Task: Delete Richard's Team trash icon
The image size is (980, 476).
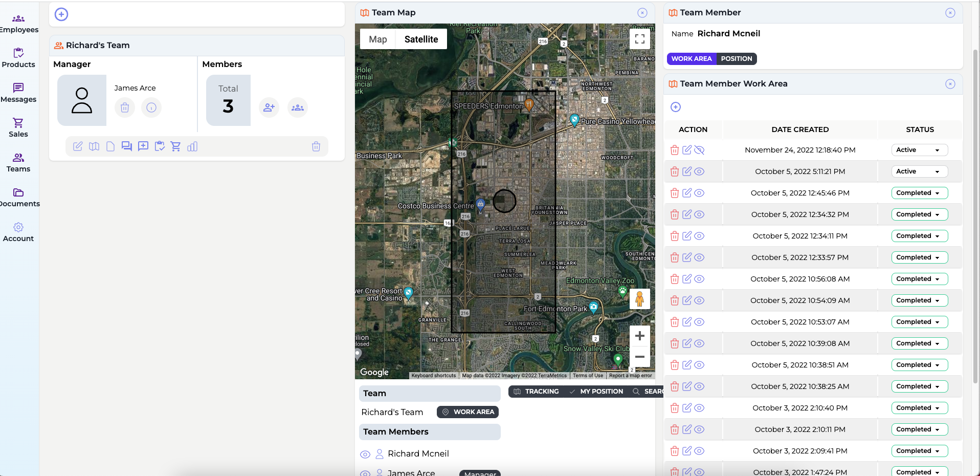Action: [x=316, y=146]
